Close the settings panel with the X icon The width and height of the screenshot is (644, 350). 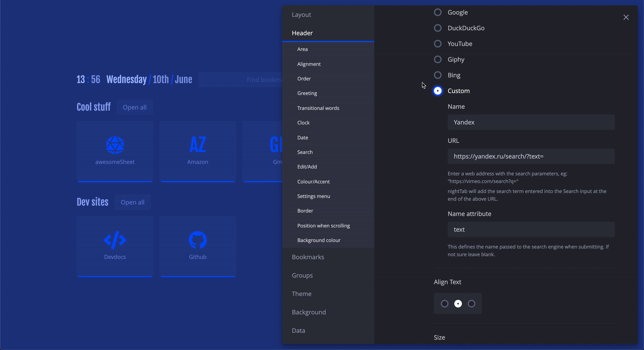626,17
